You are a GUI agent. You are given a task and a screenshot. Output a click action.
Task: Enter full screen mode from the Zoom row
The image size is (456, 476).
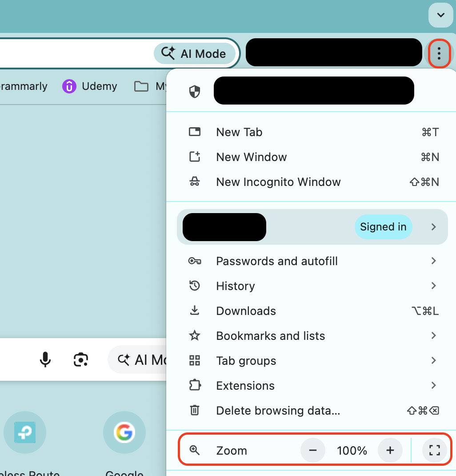[434, 450]
